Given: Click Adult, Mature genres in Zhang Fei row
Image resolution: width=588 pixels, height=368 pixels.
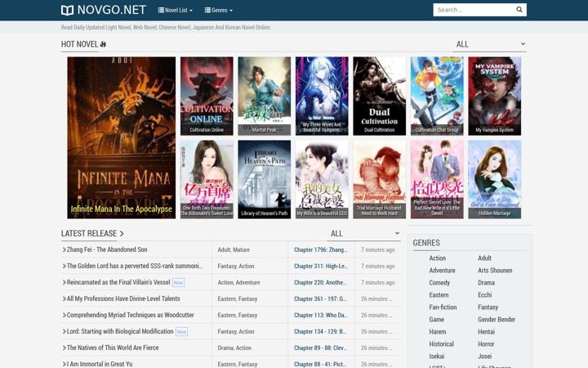Looking at the screenshot, I should coord(234,249).
